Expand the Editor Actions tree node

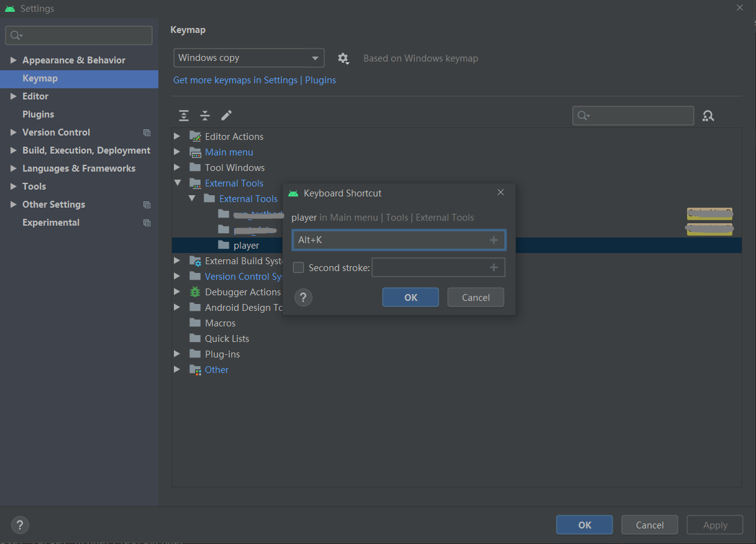pyautogui.click(x=177, y=137)
